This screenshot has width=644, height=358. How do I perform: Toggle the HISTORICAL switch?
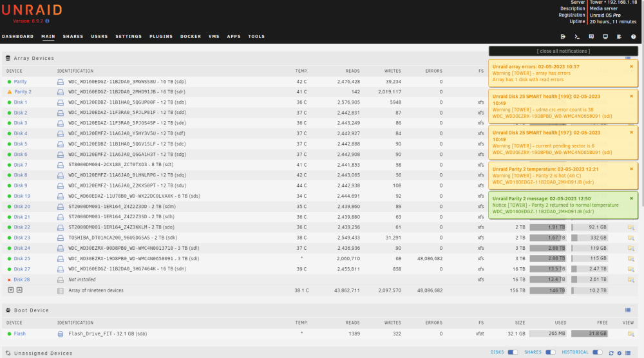(x=598, y=352)
